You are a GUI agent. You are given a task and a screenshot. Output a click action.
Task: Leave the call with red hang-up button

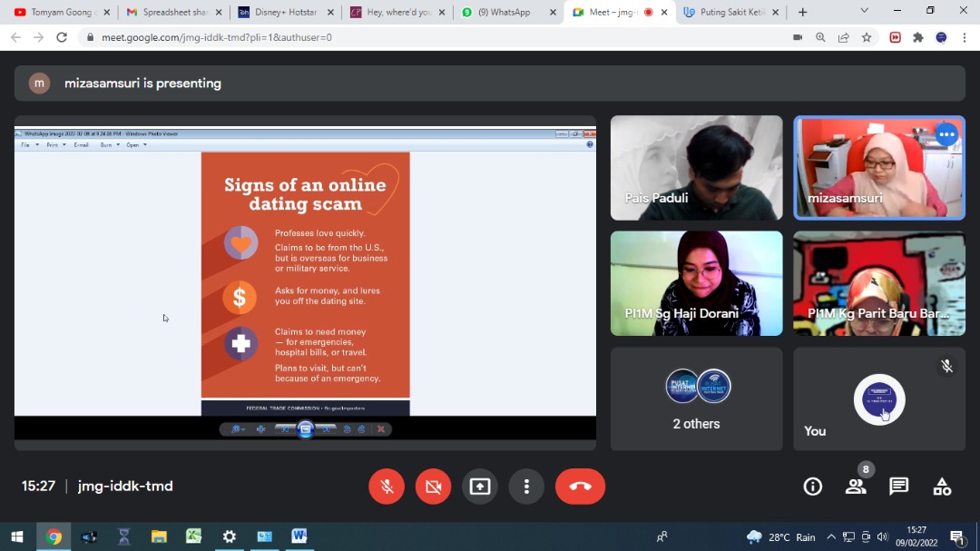click(x=580, y=487)
